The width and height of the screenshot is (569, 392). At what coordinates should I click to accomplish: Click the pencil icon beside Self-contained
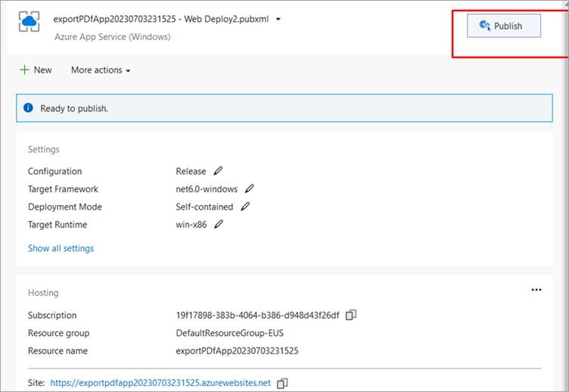point(245,207)
